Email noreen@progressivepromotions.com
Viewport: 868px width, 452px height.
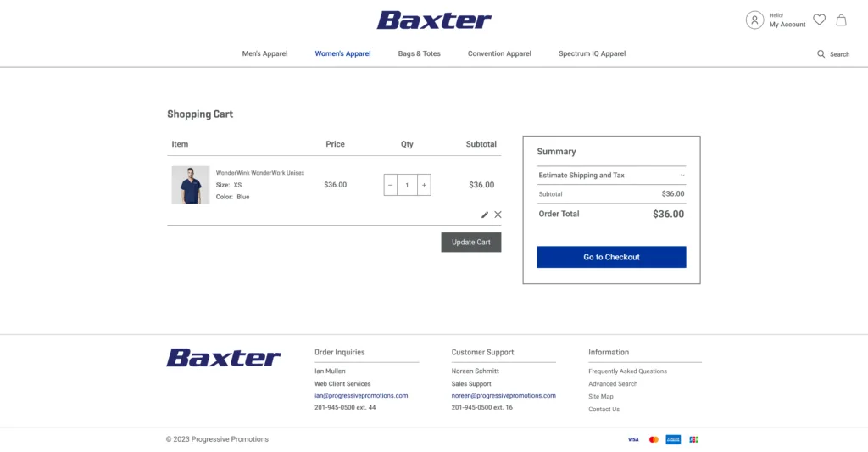(504, 395)
